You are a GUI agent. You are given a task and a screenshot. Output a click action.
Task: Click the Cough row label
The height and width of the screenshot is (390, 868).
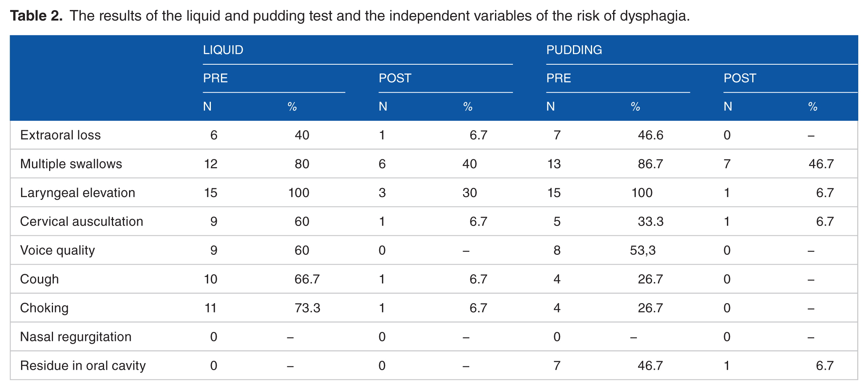(39, 279)
